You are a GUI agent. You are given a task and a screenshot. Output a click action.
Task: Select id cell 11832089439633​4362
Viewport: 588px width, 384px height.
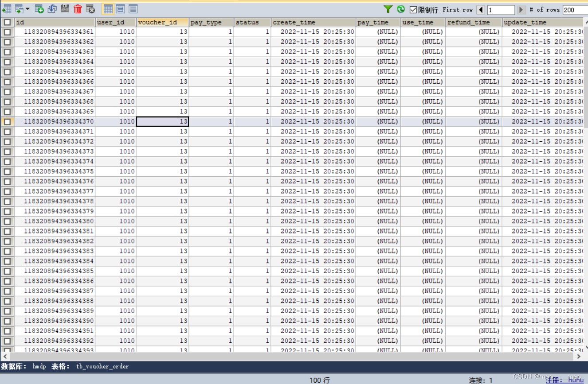tap(55, 42)
